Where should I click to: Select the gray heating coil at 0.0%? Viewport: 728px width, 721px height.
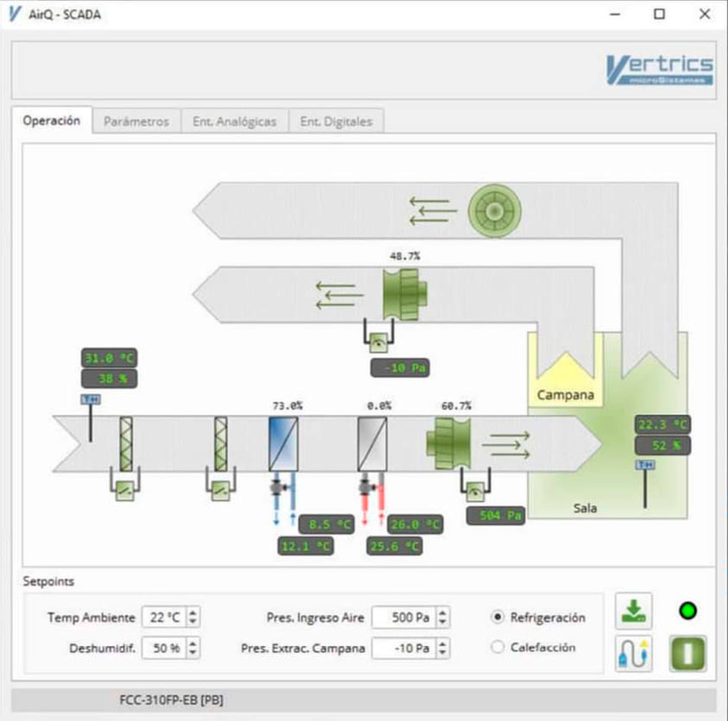point(373,443)
